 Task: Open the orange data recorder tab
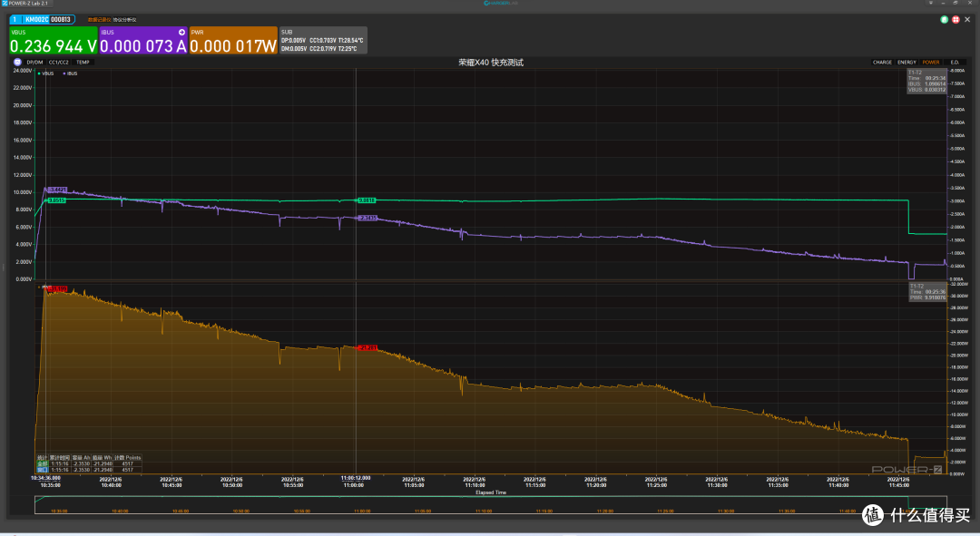tap(99, 20)
